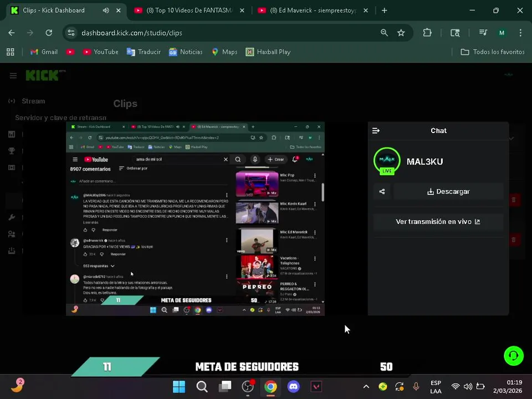The height and width of the screenshot is (399, 532).
Task: Open the MAL3KU live channel avatar
Action: pos(387,161)
